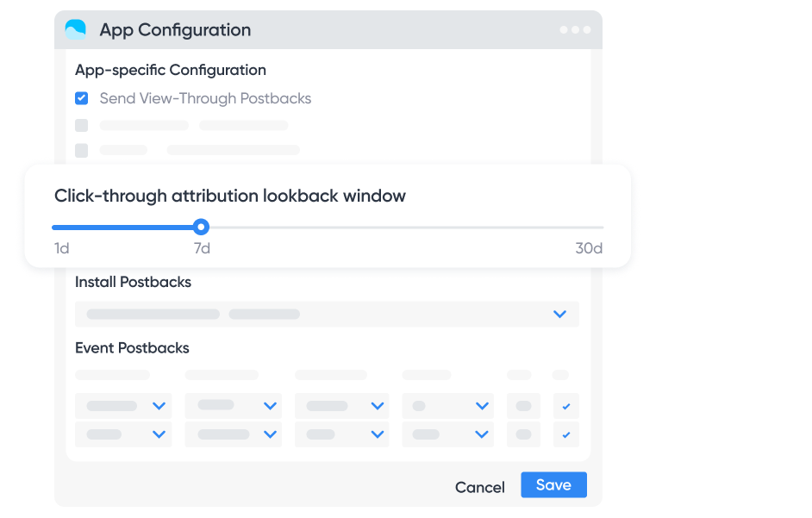The image size is (812, 518).
Task: Click the checkmark icon in first event row
Action: coord(566,406)
